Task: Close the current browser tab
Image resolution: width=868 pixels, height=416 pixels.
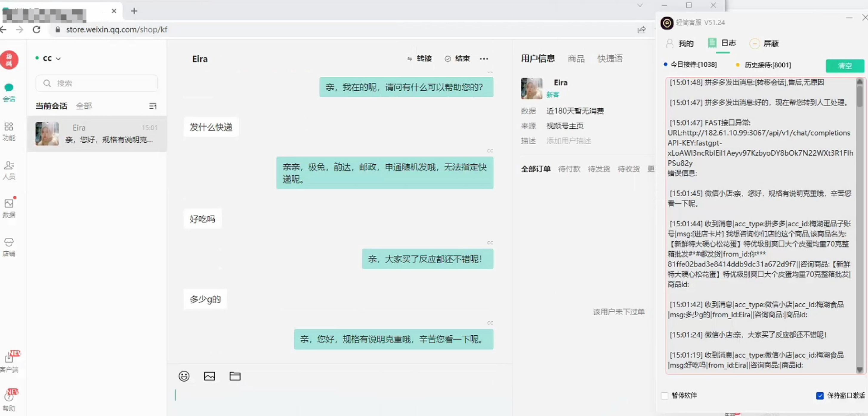Action: (114, 11)
